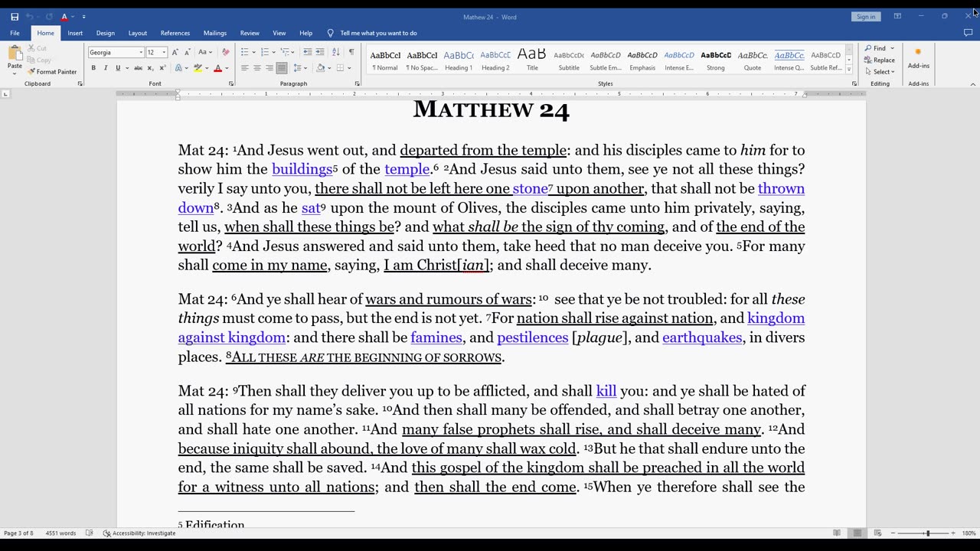Open the Add-ins button

tap(918, 59)
